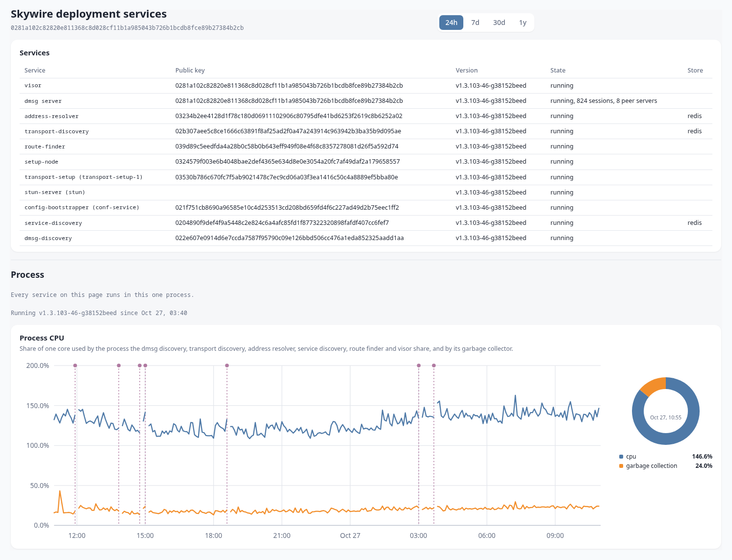Click the Process CPU chart title
Viewport: 732px width, 560px height.
(42, 338)
